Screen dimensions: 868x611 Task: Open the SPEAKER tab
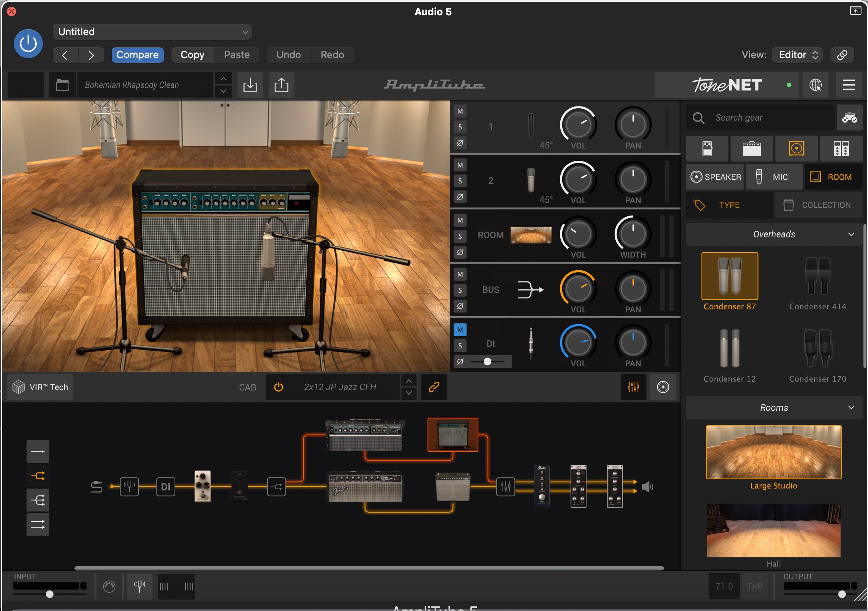(x=715, y=177)
